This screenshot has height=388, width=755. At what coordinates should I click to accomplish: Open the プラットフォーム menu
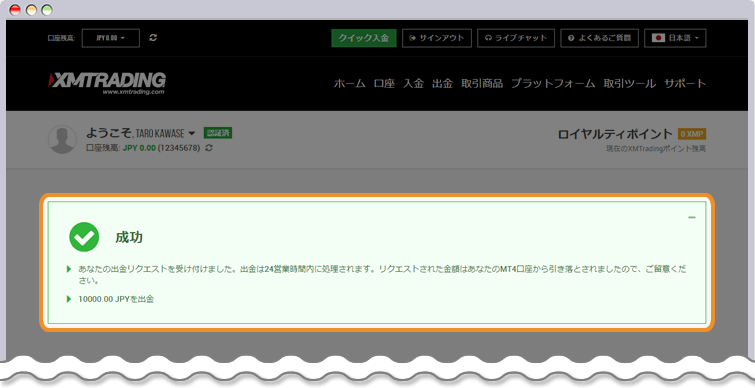pos(553,83)
